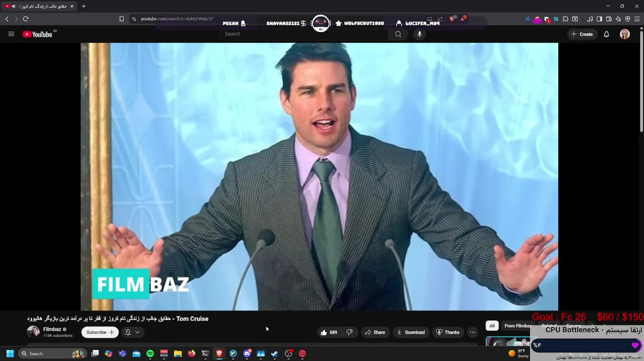The image size is (644, 361).
Task: Open the Brave Rewards triangle icon
Action: 464,19
